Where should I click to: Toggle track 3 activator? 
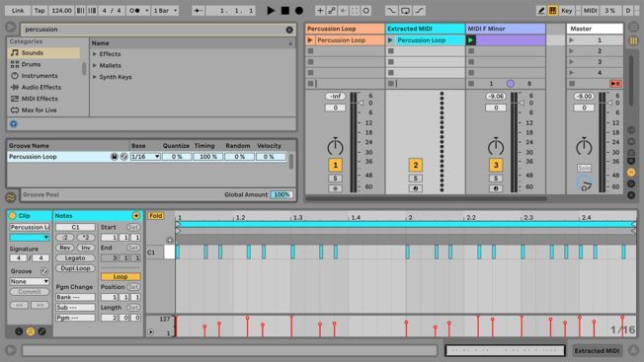tap(496, 165)
